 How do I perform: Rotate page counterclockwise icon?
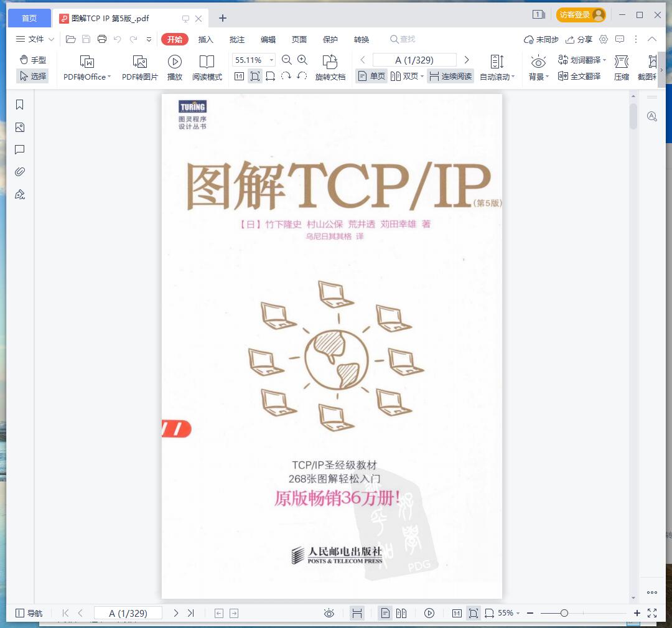coord(302,77)
